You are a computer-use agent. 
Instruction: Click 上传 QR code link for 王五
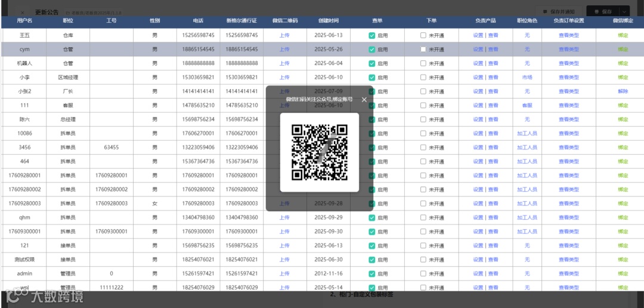pyautogui.click(x=284, y=35)
